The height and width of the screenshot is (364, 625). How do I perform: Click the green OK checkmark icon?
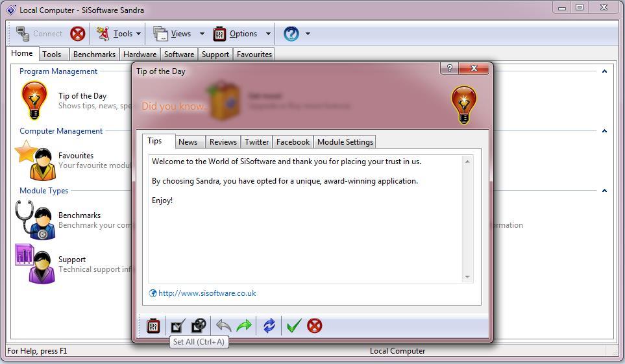pyautogui.click(x=294, y=326)
